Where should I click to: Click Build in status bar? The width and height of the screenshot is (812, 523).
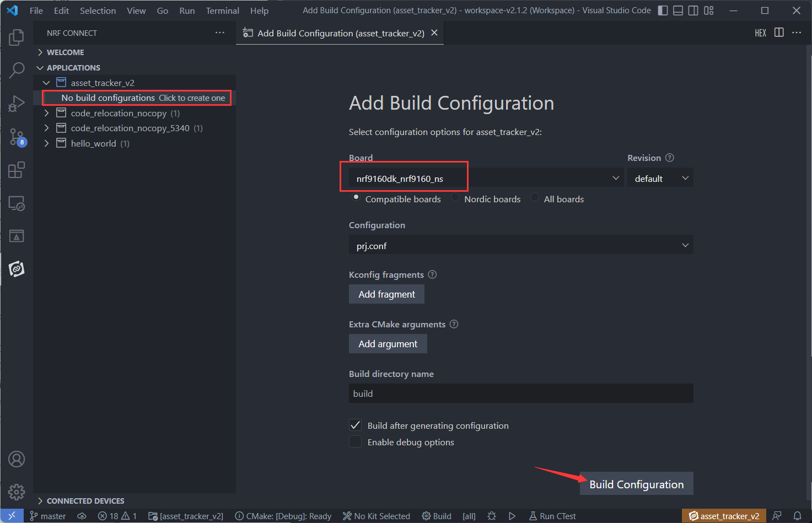click(x=437, y=516)
